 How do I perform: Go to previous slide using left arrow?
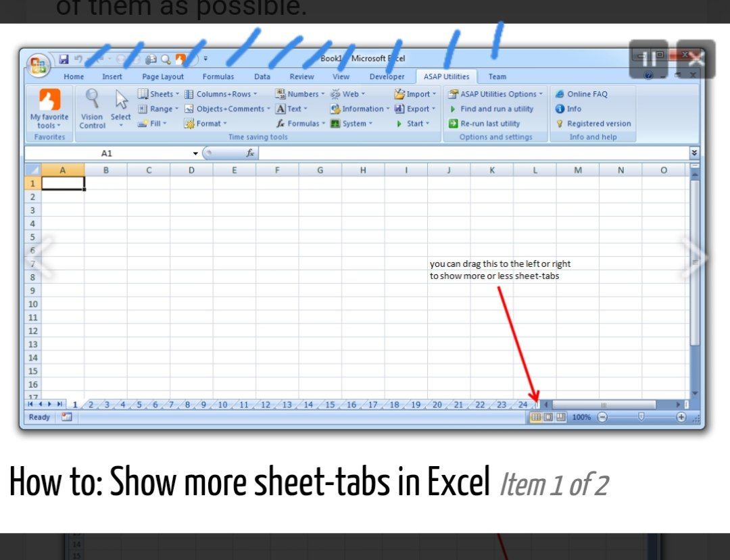41,257
